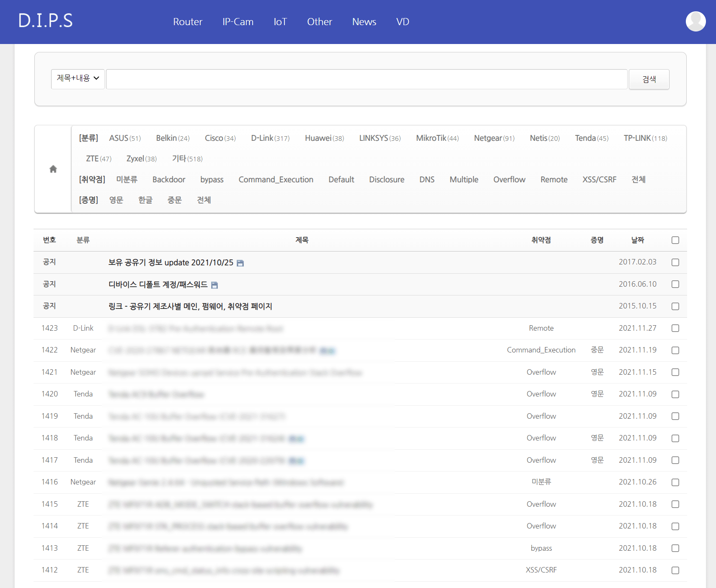The image size is (716, 588).
Task: Filter proof language by 한글
Action: tap(145, 200)
